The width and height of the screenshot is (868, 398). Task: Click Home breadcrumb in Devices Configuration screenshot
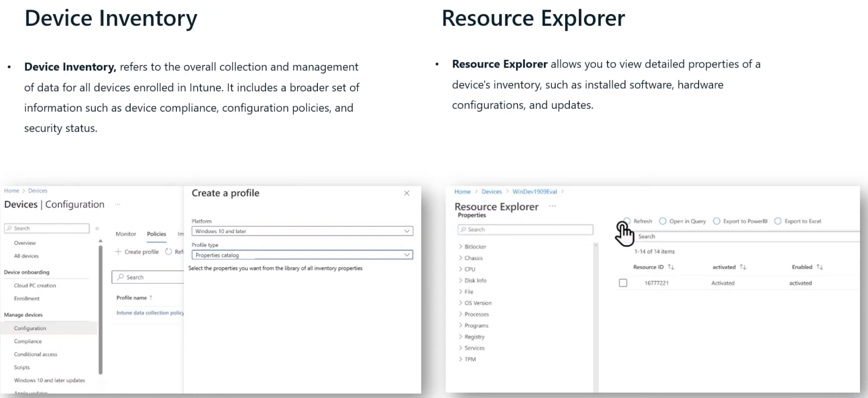[12, 191]
